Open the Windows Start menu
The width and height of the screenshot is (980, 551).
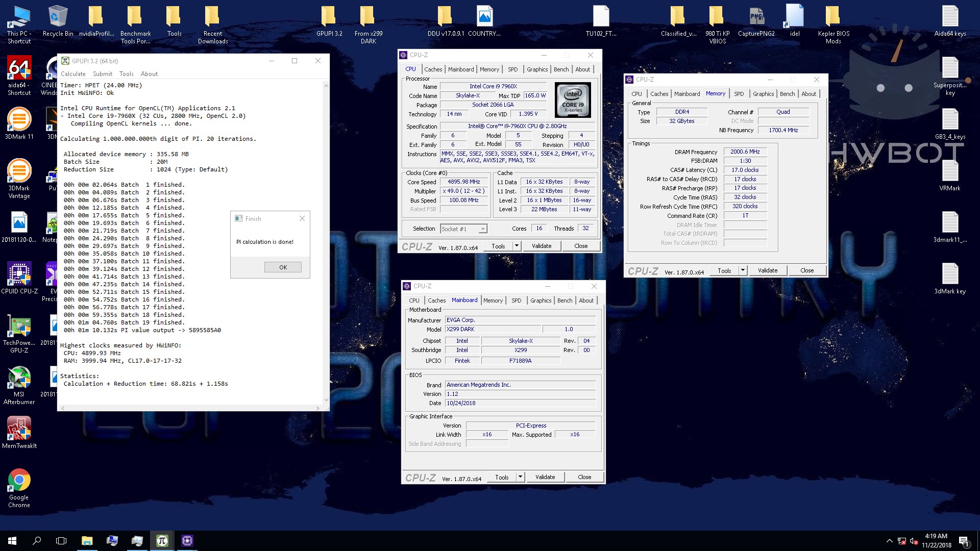(x=12, y=541)
